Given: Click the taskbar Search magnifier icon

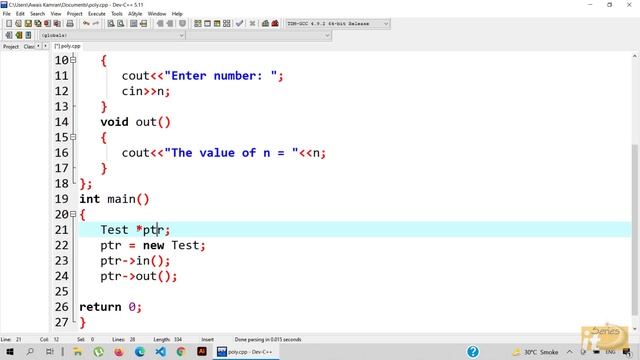Looking at the screenshot, I should (30, 351).
